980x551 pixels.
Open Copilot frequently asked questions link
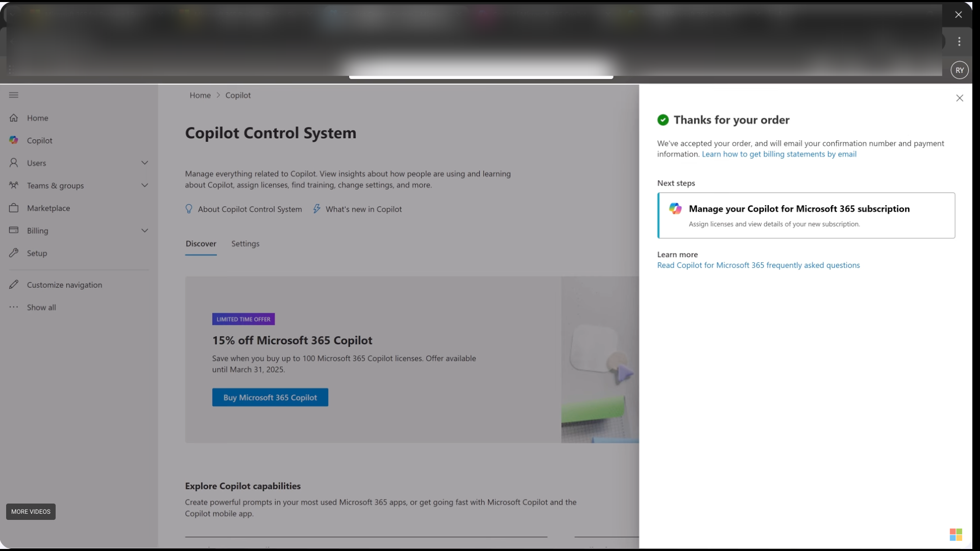pyautogui.click(x=758, y=265)
